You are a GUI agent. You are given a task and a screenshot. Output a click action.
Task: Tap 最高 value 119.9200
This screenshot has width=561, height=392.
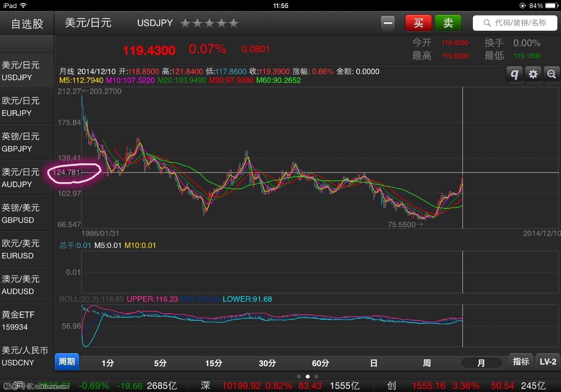(455, 56)
